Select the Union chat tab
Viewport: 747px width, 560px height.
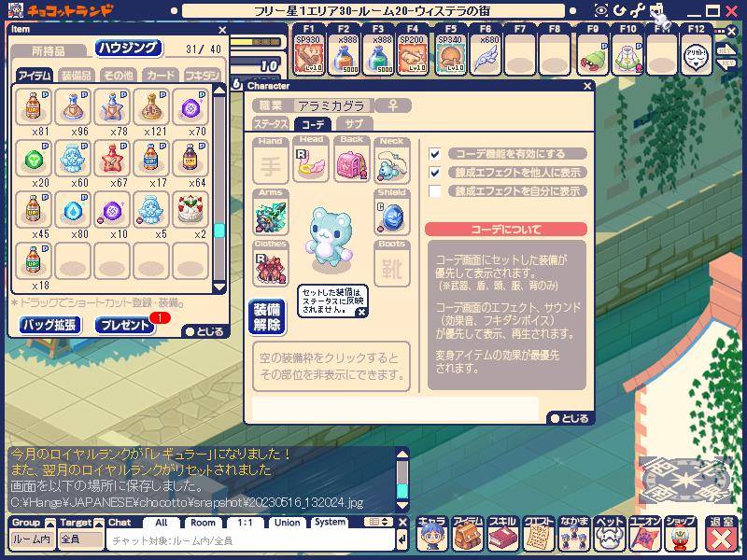(287, 523)
